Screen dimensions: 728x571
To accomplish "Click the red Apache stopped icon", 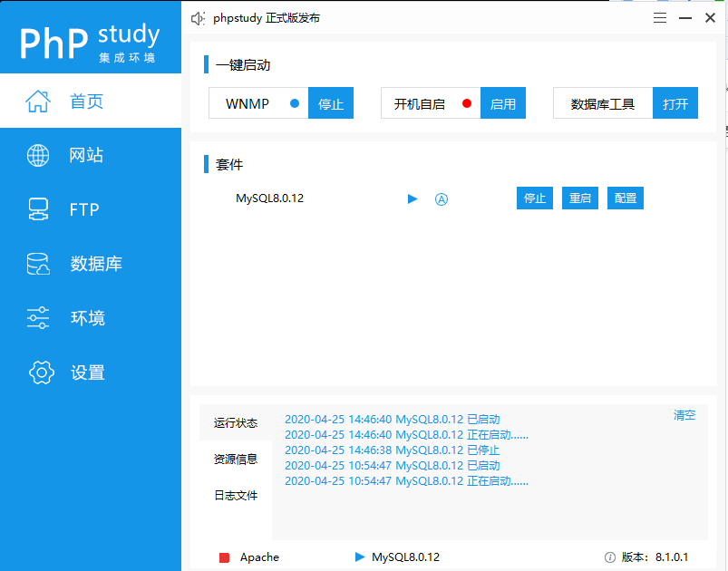I will coord(224,557).
